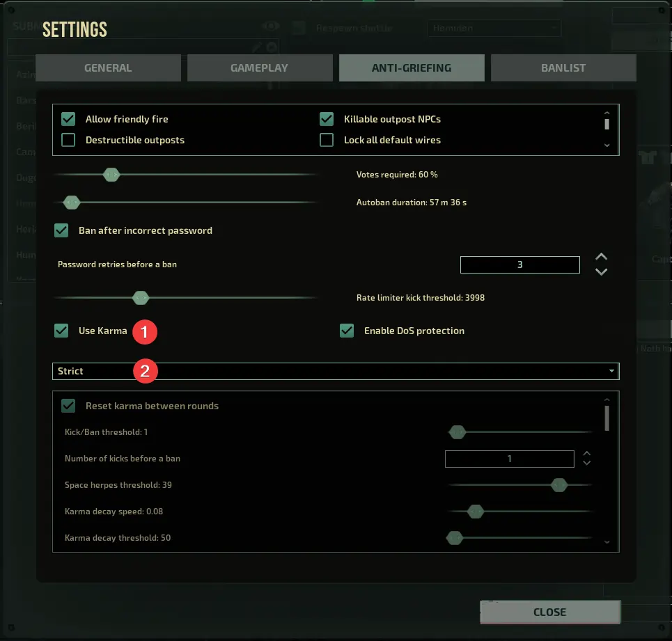Select the Anti-Griefing tab
This screenshot has width=672, height=641.
(x=412, y=68)
